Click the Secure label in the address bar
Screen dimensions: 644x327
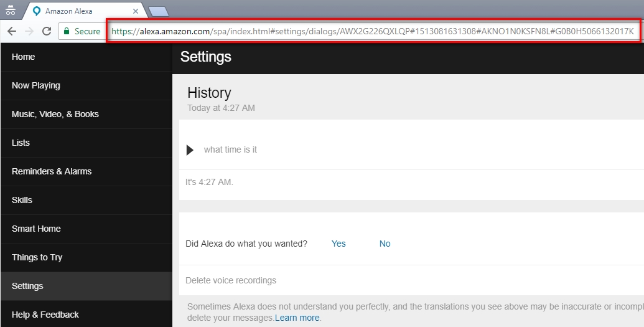click(87, 31)
